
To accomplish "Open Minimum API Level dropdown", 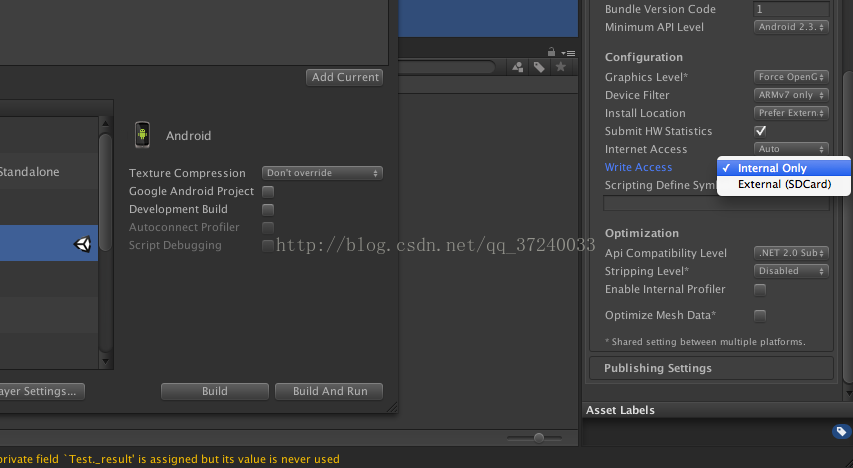I will (791, 27).
